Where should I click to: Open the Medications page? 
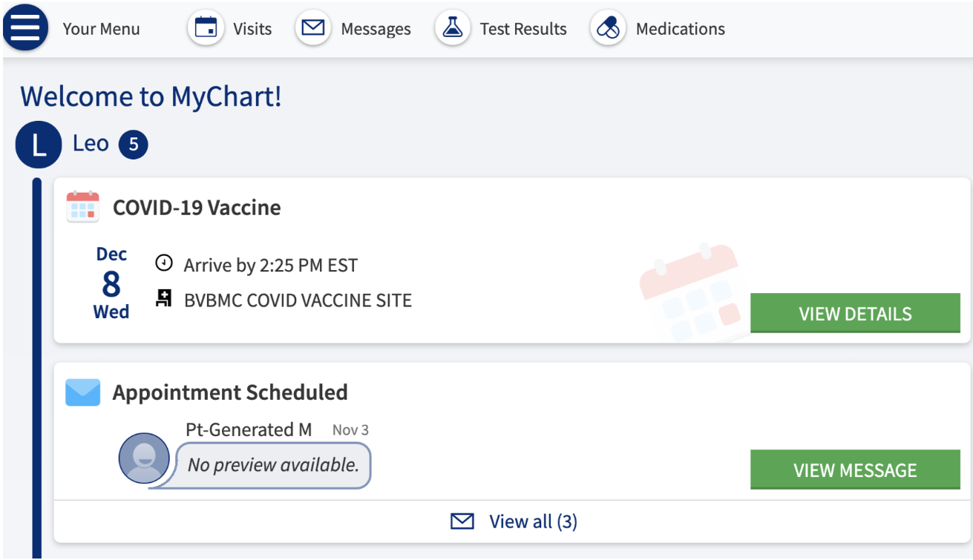pyautogui.click(x=681, y=29)
